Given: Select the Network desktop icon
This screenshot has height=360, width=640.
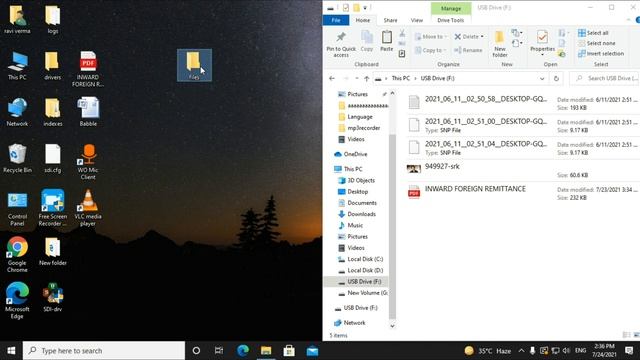Looking at the screenshot, I should pos(17,112).
